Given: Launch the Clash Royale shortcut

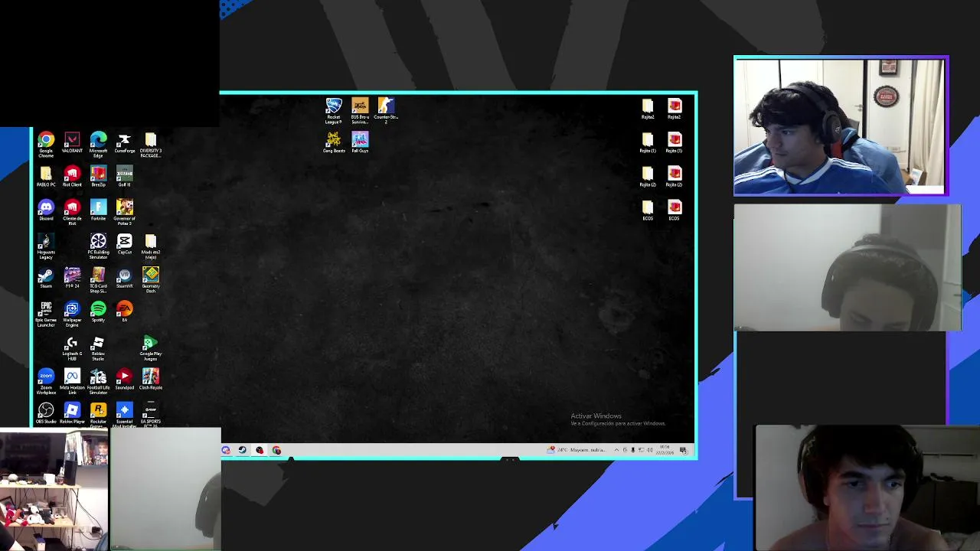Looking at the screenshot, I should 150,379.
